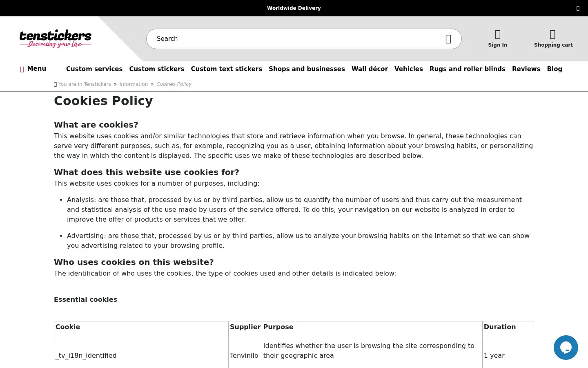The height and width of the screenshot is (368, 588).
Task: Open the Blog link
Action: click(x=555, y=69)
